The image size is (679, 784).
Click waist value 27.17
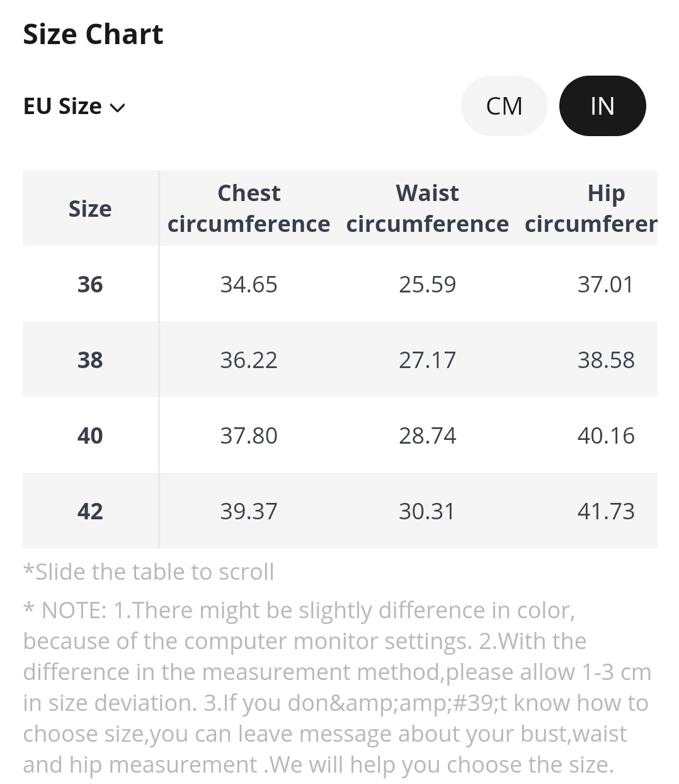pyautogui.click(x=427, y=360)
